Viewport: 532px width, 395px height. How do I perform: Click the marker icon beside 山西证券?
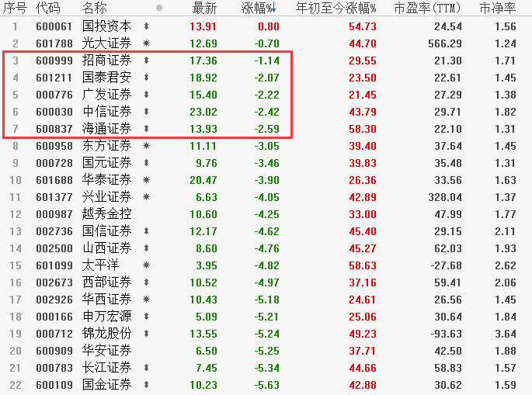tap(146, 248)
